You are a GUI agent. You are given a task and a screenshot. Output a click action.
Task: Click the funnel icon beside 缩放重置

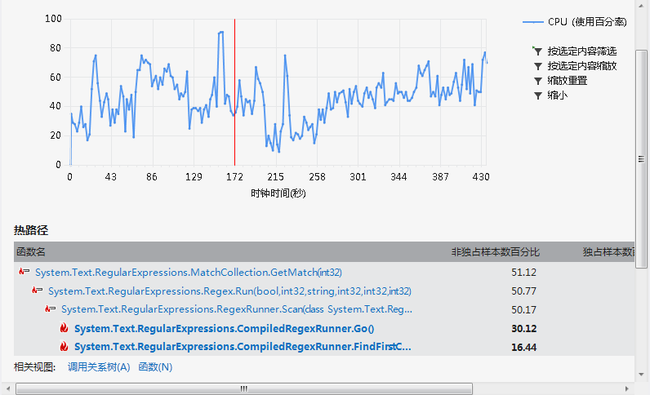coord(538,81)
